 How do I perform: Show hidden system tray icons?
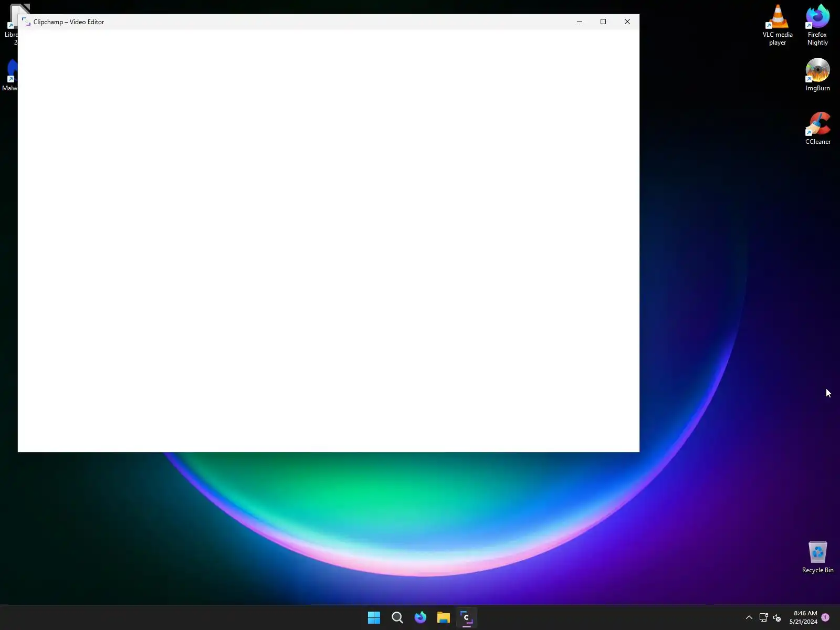[x=749, y=617]
